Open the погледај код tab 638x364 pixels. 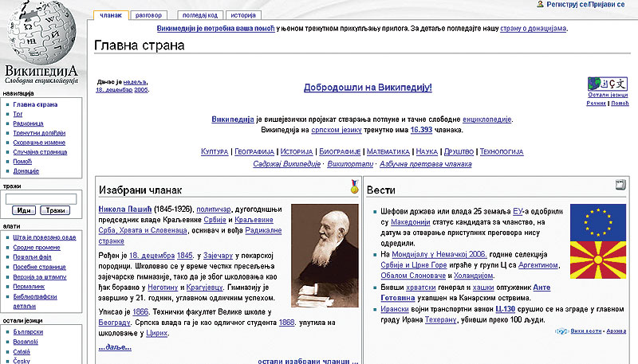200,15
